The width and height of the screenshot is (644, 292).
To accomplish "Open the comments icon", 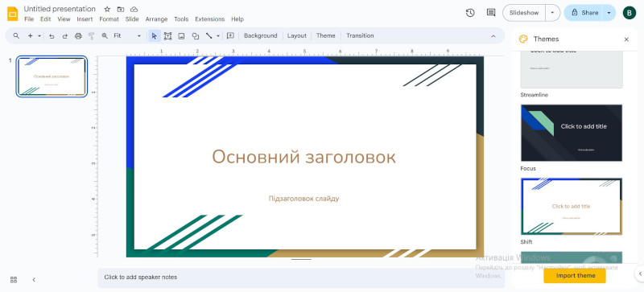I will coord(491,13).
